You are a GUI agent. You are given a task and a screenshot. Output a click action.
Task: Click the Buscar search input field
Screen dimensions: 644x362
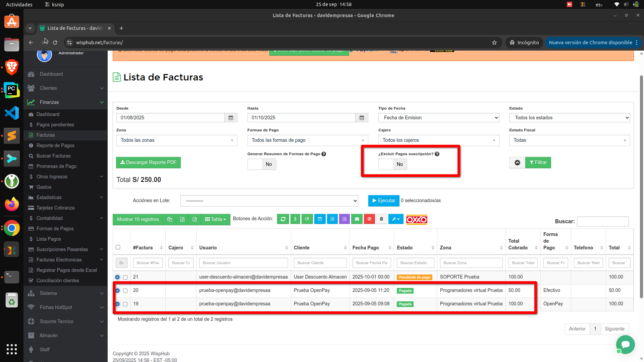pos(602,222)
